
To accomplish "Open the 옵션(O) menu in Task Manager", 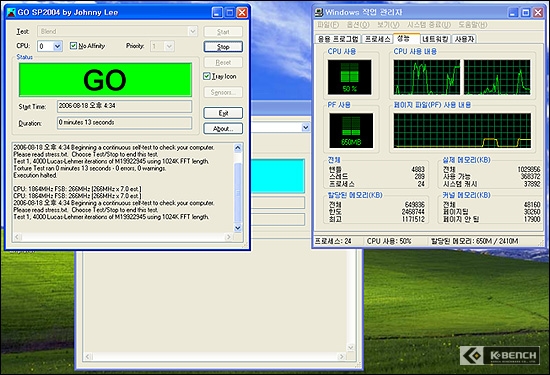I will coord(358,25).
